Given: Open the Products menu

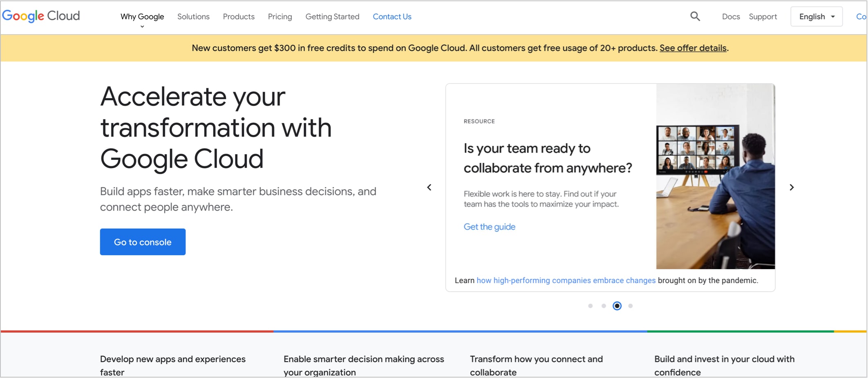Looking at the screenshot, I should [x=239, y=17].
